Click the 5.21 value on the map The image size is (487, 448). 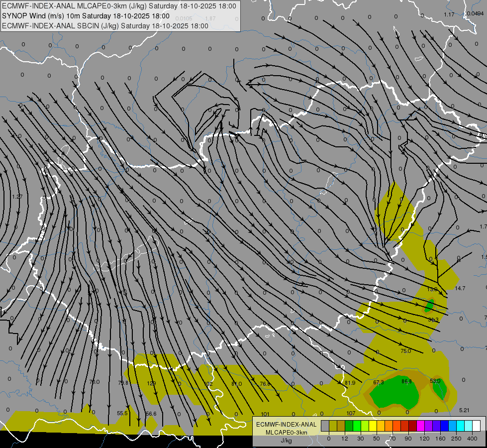tap(464, 410)
